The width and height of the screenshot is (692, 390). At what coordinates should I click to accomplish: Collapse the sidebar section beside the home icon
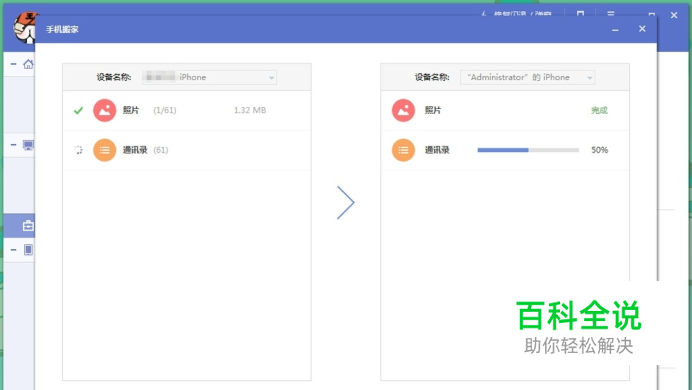click(x=14, y=64)
